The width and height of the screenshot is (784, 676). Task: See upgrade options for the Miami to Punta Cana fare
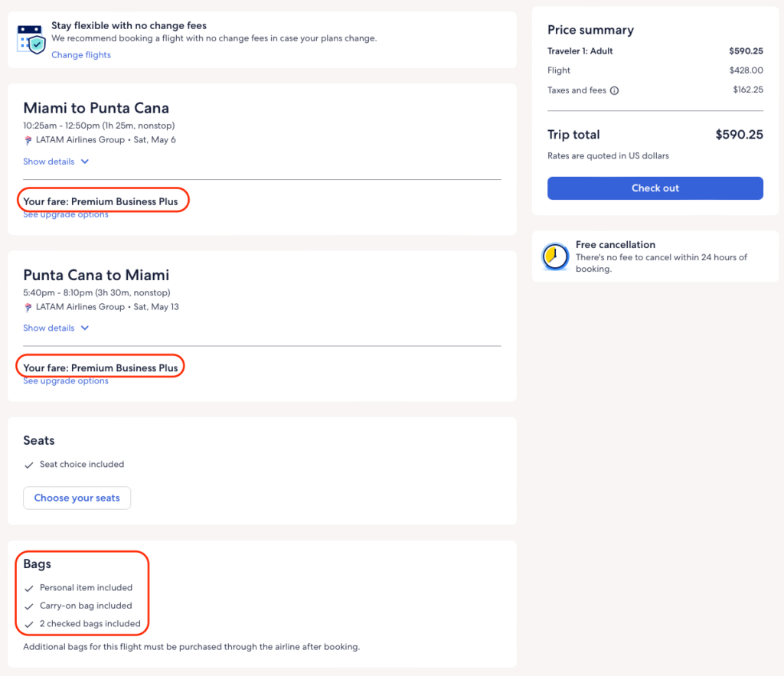[x=66, y=215]
